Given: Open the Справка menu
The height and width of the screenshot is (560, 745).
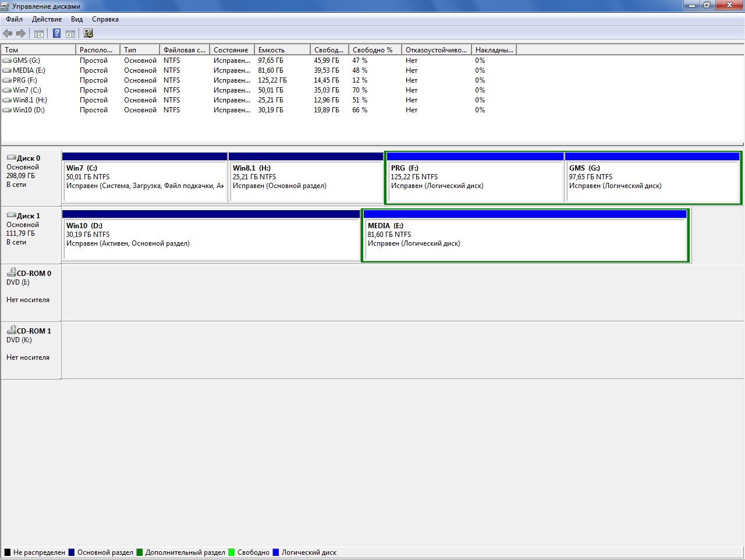Looking at the screenshot, I should click(x=105, y=19).
